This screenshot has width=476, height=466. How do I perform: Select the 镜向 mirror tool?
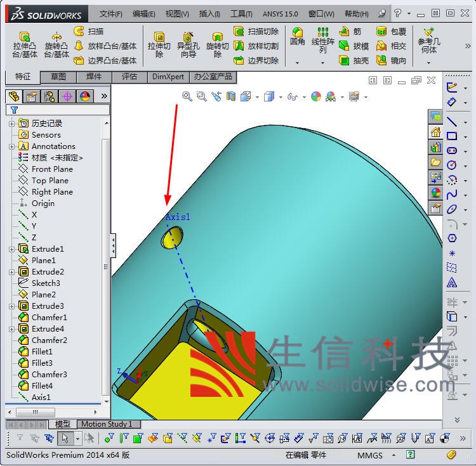coord(391,61)
